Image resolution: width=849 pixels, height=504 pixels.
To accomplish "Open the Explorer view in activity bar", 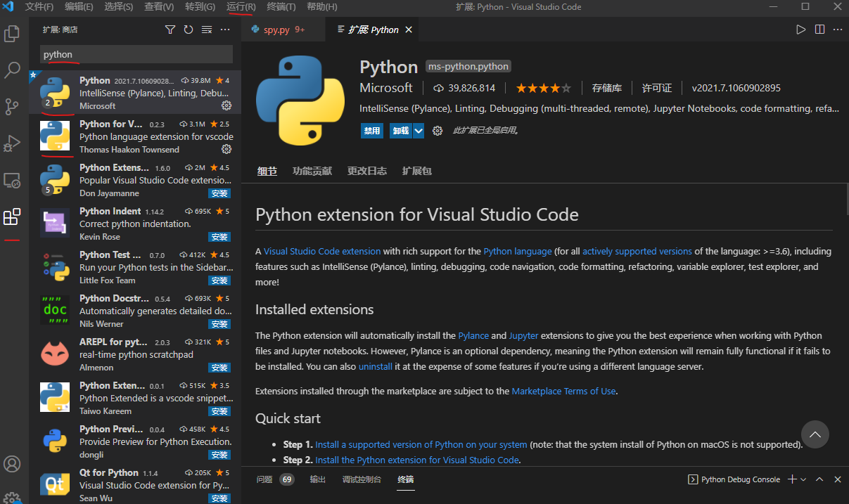I will click(12, 33).
